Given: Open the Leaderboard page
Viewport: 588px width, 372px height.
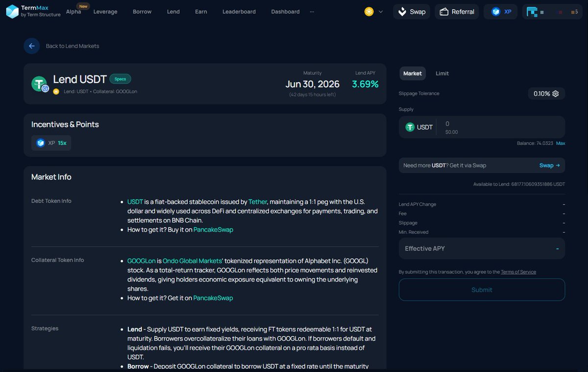Looking at the screenshot, I should point(239,12).
